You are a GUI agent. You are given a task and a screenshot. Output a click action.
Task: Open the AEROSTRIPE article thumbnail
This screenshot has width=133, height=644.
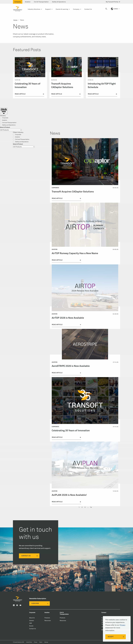85,344
